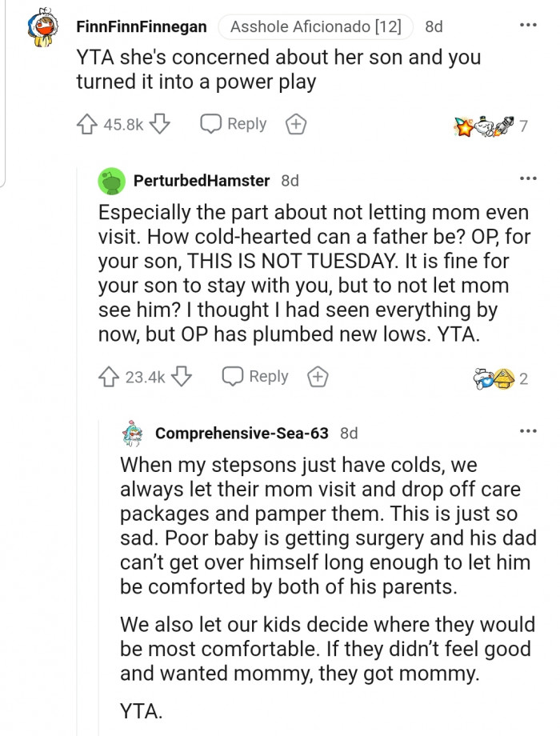Open FinnFinnFinnegan's user profile
The width and height of the screenshot is (560, 736).
(x=142, y=26)
